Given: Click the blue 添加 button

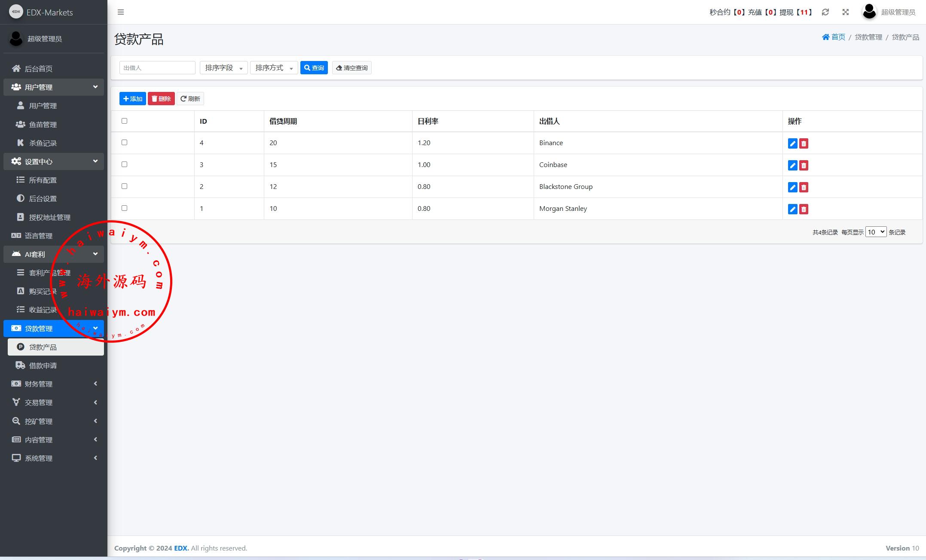Looking at the screenshot, I should [x=132, y=99].
